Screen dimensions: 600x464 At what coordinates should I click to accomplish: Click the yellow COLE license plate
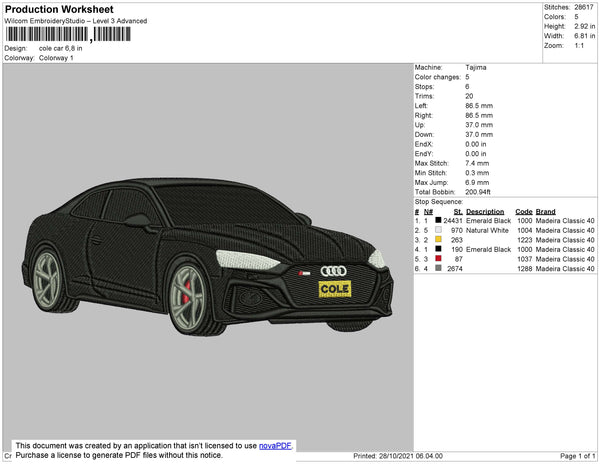point(334,289)
